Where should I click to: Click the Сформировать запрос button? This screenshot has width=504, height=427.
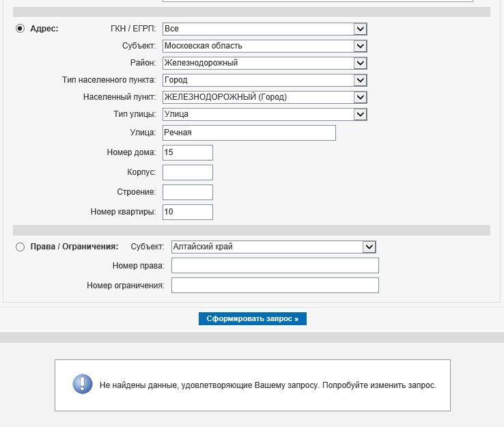[253, 318]
